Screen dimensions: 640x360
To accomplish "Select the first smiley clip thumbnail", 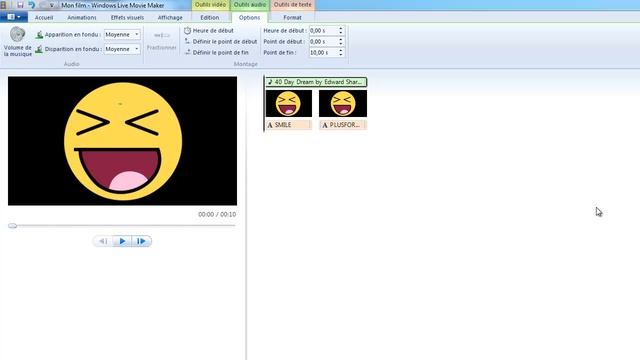I will (289, 103).
